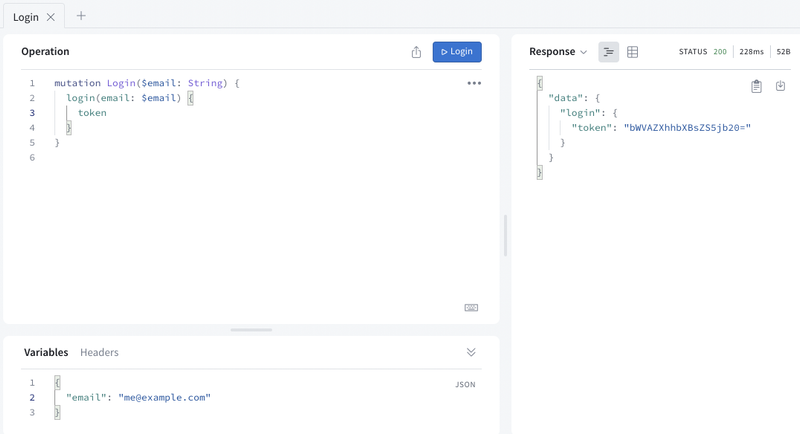This screenshot has height=434, width=800.
Task: Switch response to table view
Action: (633, 52)
